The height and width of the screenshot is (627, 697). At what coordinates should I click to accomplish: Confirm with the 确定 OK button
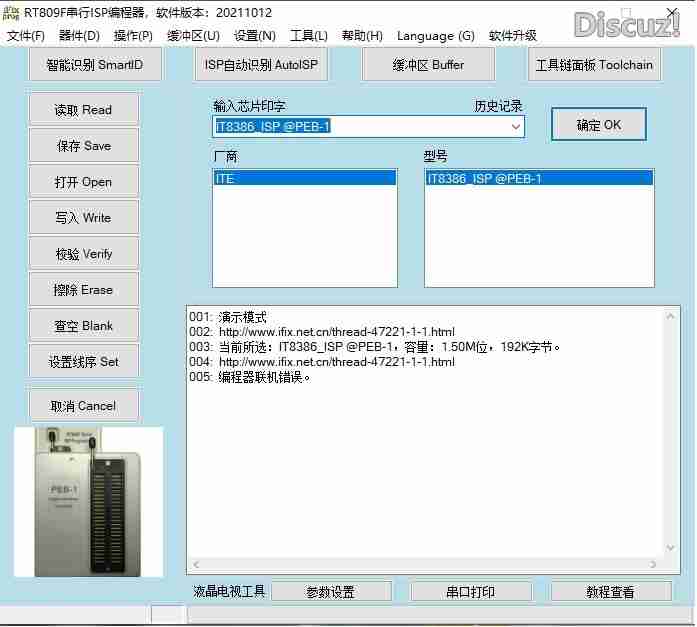click(599, 125)
